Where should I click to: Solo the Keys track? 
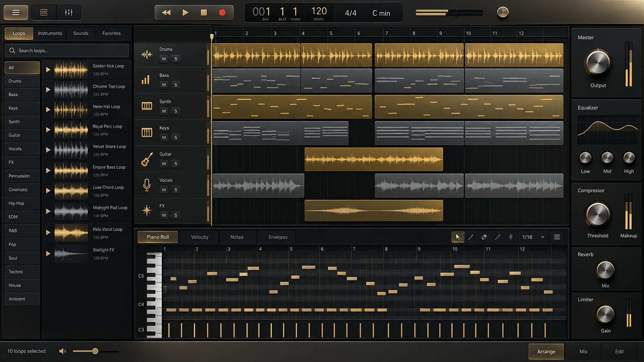(x=176, y=138)
